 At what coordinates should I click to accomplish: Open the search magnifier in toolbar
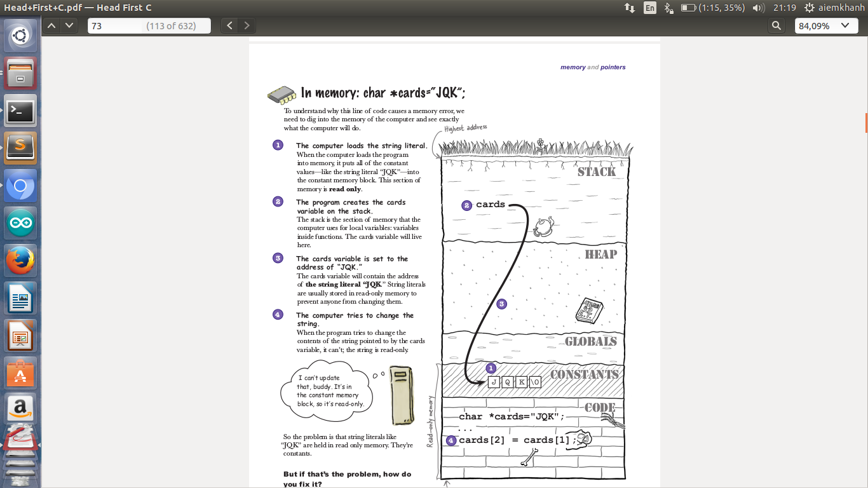[x=776, y=25]
